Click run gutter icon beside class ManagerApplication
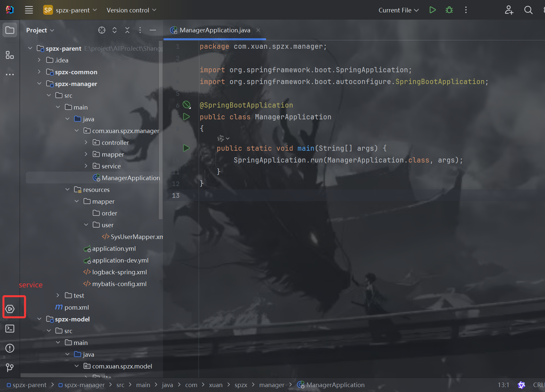This screenshot has width=545, height=392. (x=186, y=117)
